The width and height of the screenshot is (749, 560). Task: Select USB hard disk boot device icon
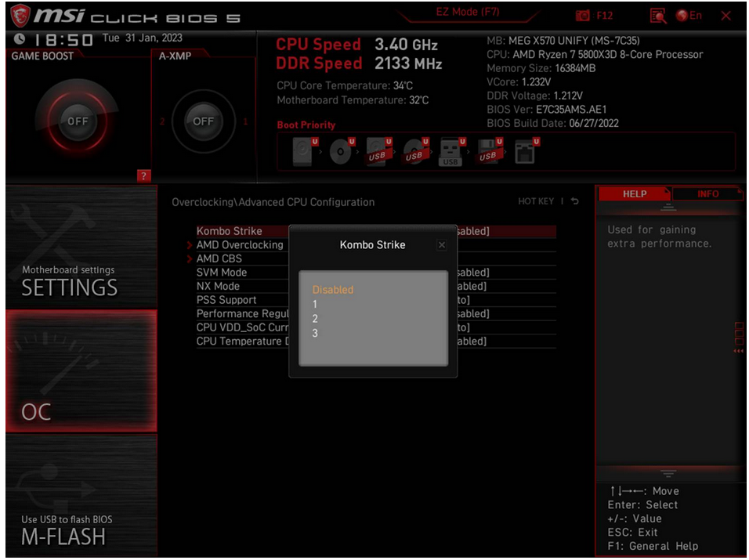click(379, 151)
